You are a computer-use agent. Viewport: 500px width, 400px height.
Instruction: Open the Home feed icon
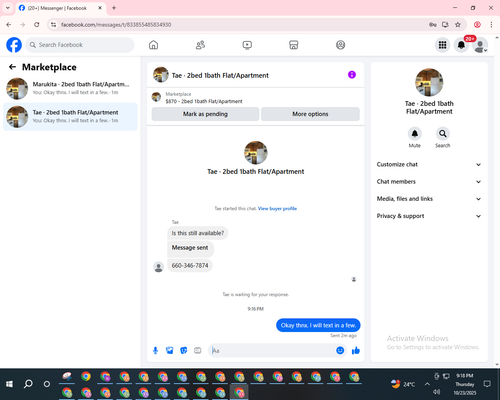(153, 45)
